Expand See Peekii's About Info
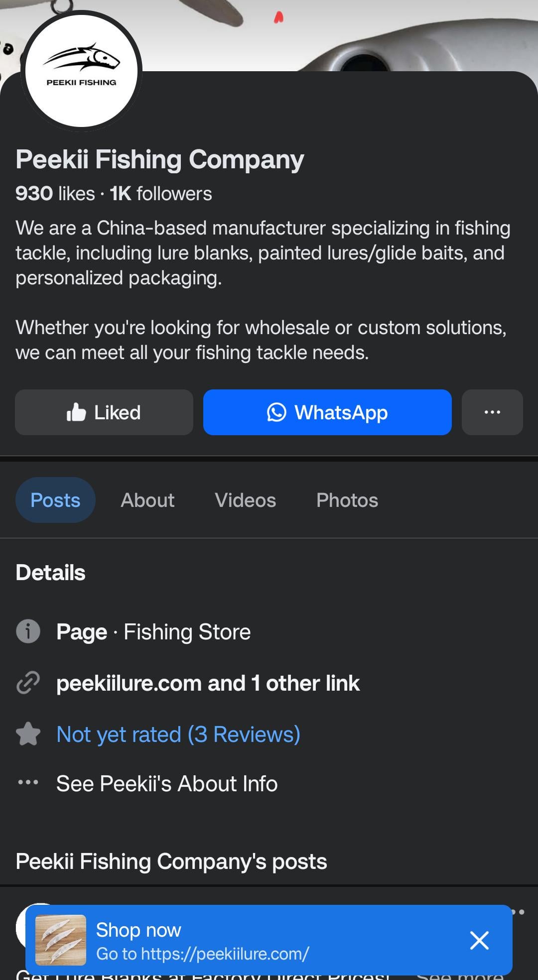Viewport: 538px width, 980px height. coord(167,783)
